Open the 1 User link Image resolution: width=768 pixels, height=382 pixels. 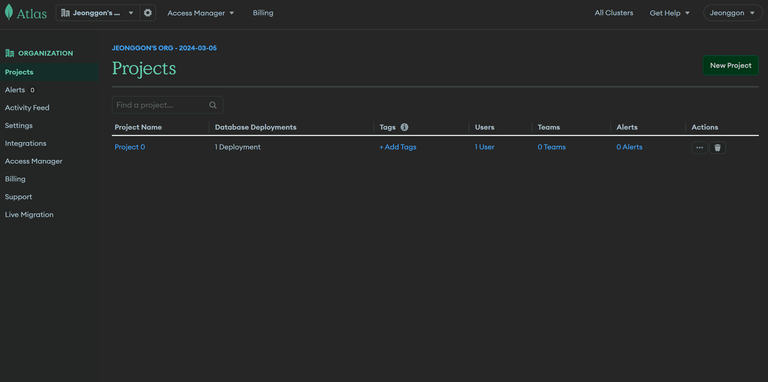[484, 147]
